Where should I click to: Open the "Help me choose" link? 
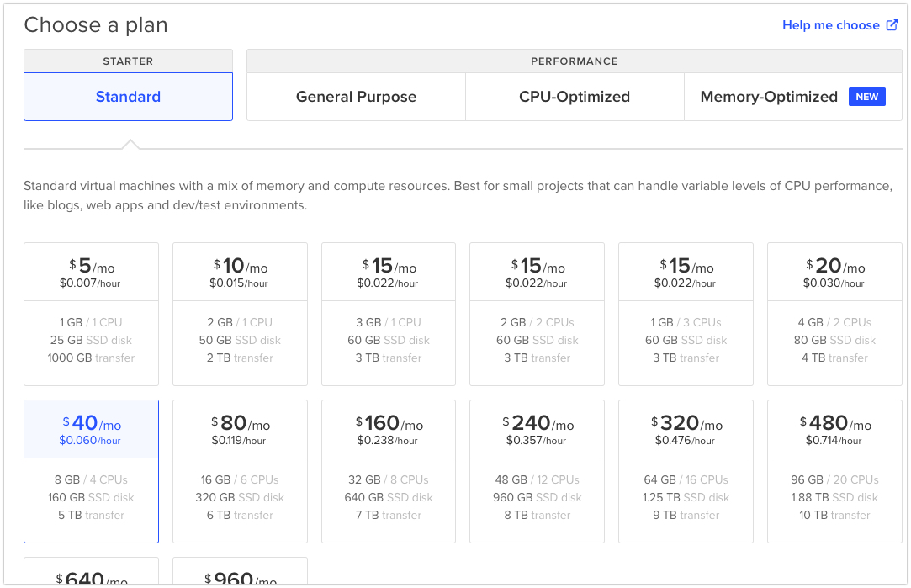(839, 25)
